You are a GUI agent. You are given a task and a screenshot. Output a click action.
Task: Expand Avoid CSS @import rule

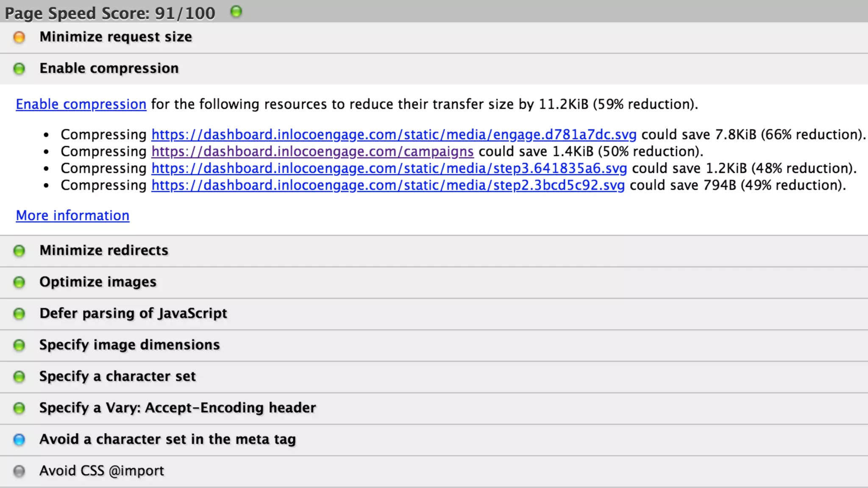tap(102, 471)
